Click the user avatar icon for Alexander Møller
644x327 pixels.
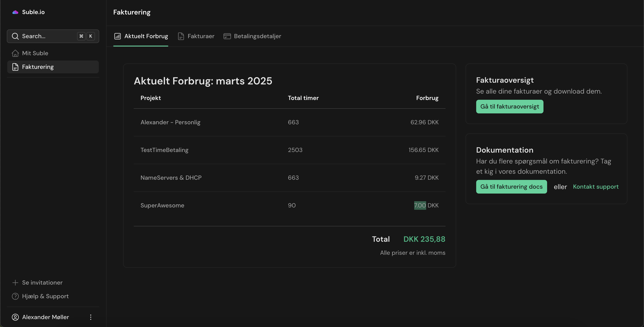tap(15, 317)
